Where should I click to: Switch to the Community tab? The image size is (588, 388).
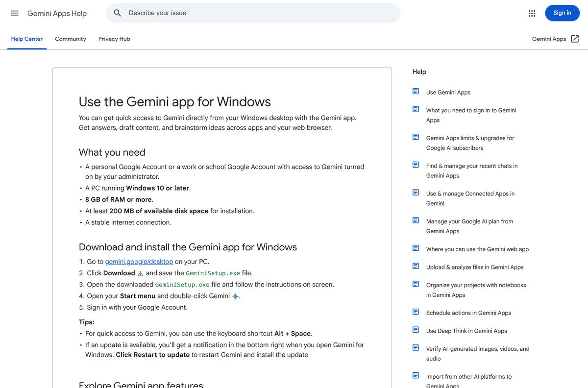click(71, 39)
